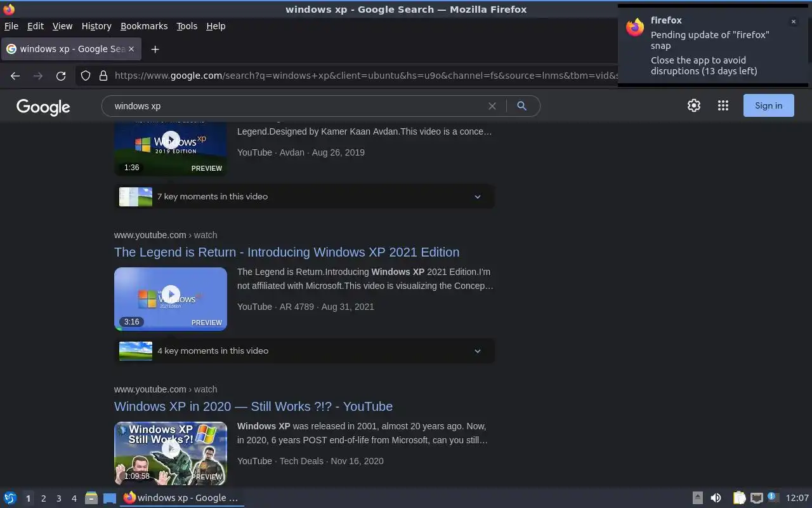Open the update notifier tray icon

point(772,497)
